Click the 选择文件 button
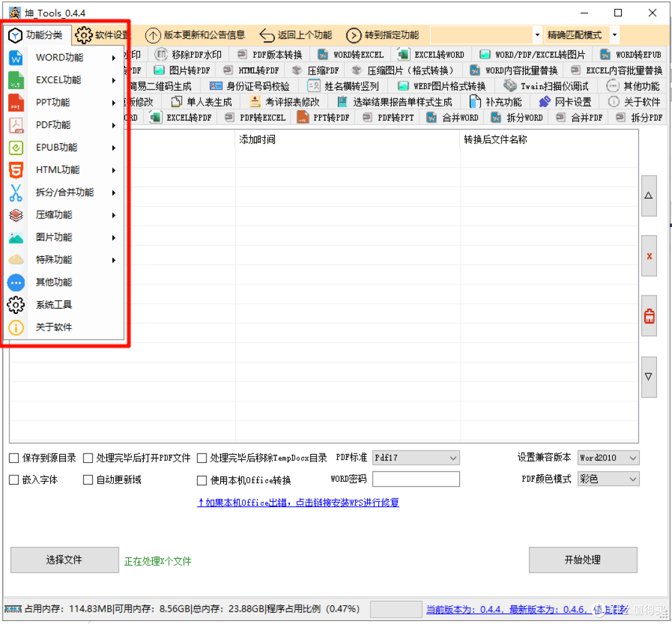 point(64,560)
